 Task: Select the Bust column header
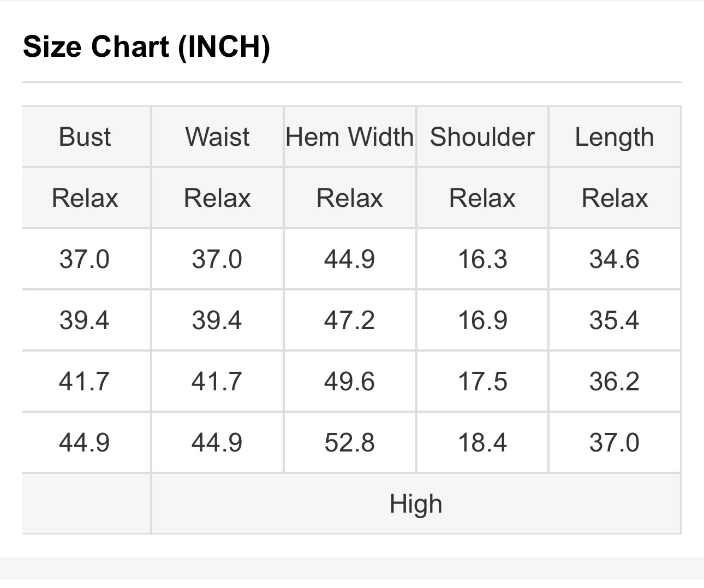[85, 136]
